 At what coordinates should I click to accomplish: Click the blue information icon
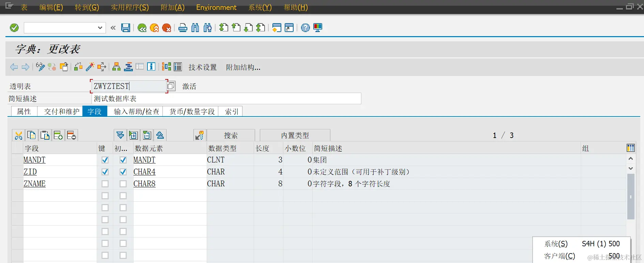151,67
